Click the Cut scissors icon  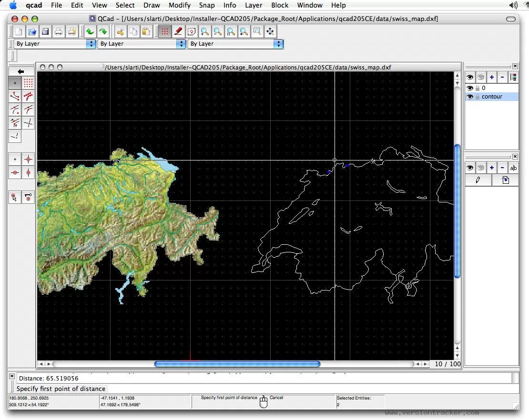click(x=120, y=32)
